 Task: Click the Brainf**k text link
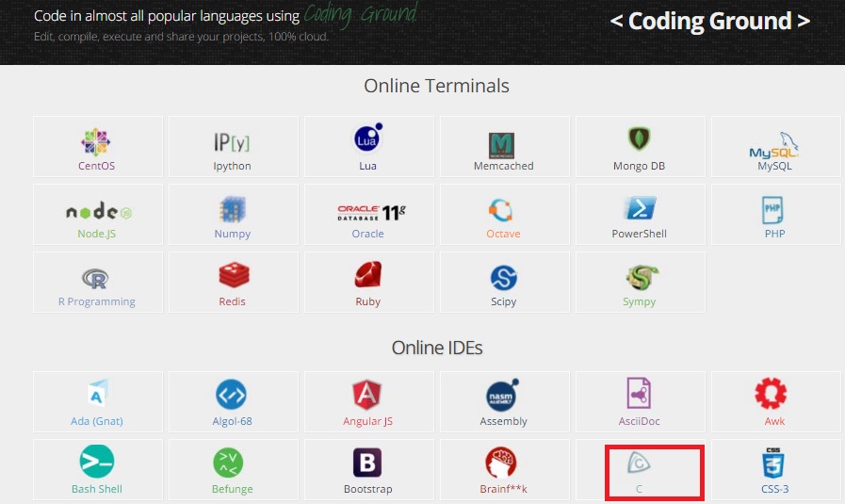503,490
